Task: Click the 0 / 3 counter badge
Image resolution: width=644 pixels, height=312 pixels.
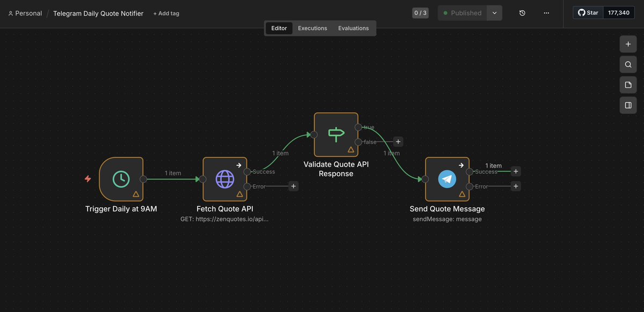Action: 420,13
